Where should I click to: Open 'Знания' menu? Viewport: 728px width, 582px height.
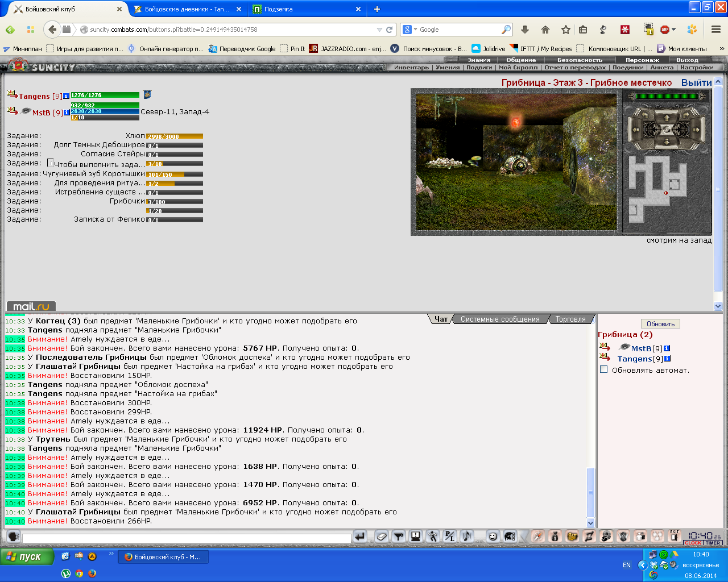[x=479, y=60]
